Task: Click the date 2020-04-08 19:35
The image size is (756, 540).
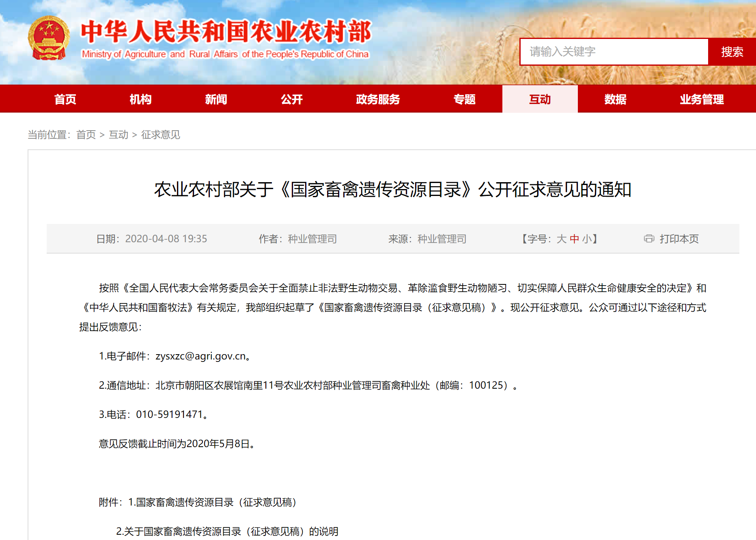Action: click(166, 239)
